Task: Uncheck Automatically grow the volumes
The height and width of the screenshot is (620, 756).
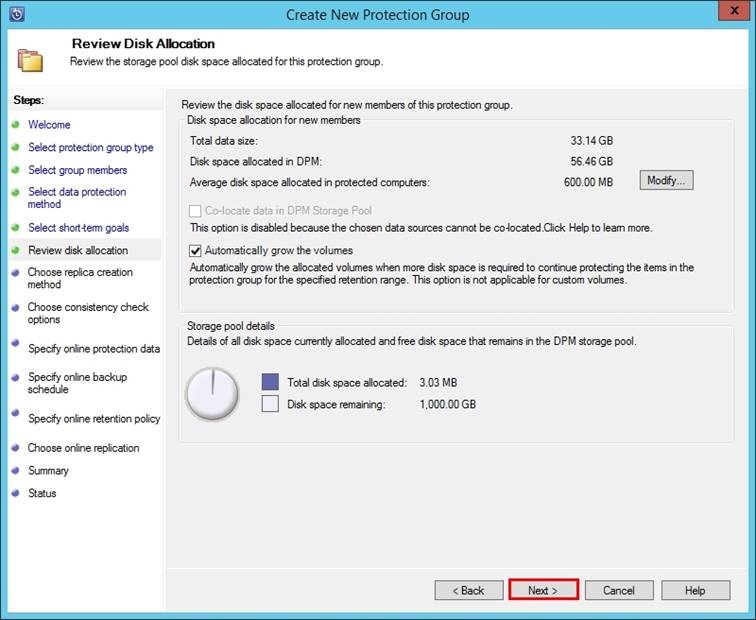Action: [x=195, y=251]
